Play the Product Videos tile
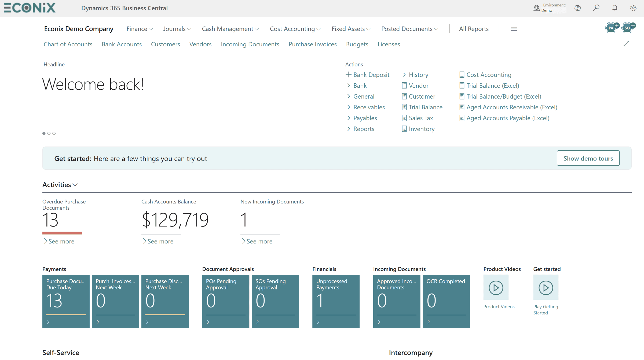 [x=496, y=288]
